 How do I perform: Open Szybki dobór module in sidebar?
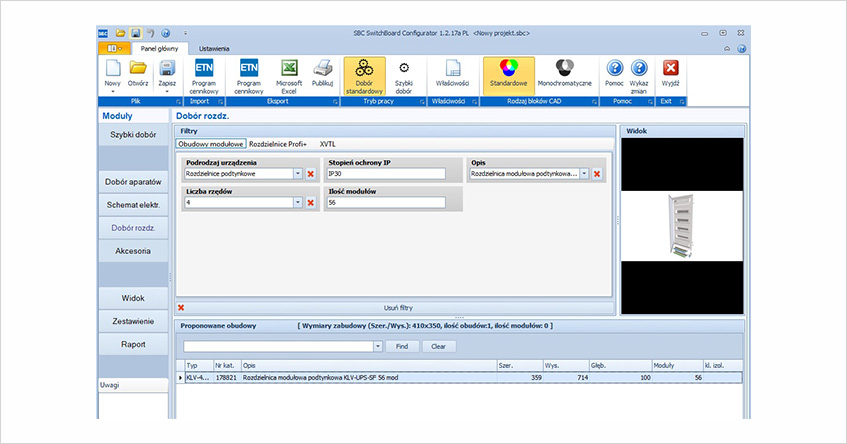(133, 134)
